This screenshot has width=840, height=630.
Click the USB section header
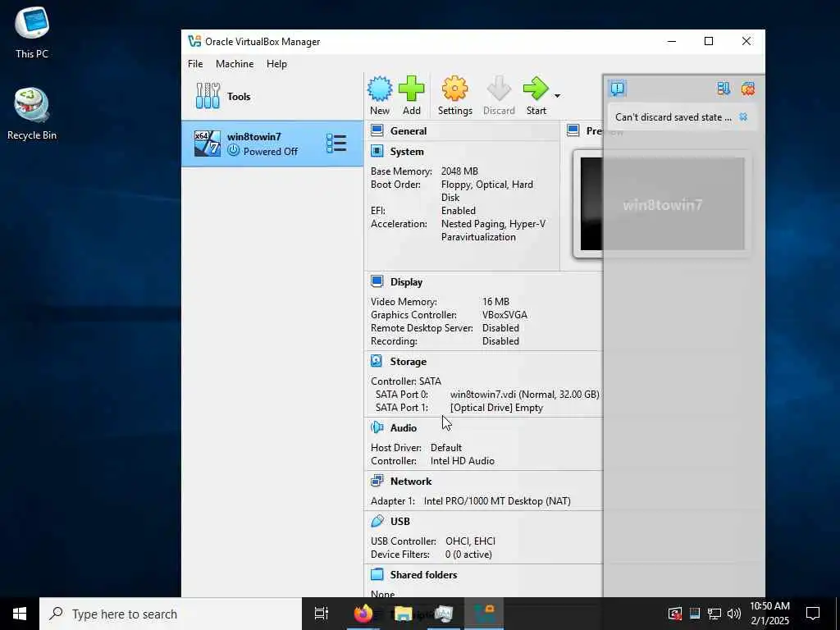pos(400,521)
